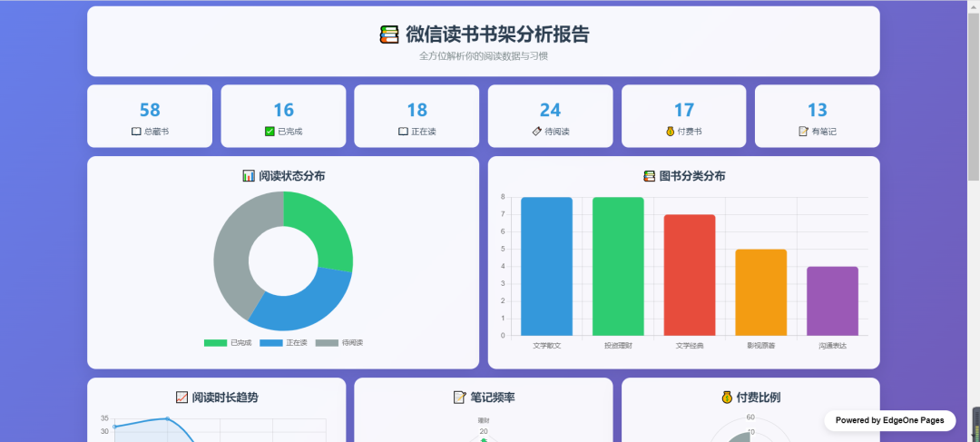Click the subtitle 全方位解析你的阅读数据与习惯

[x=484, y=56]
